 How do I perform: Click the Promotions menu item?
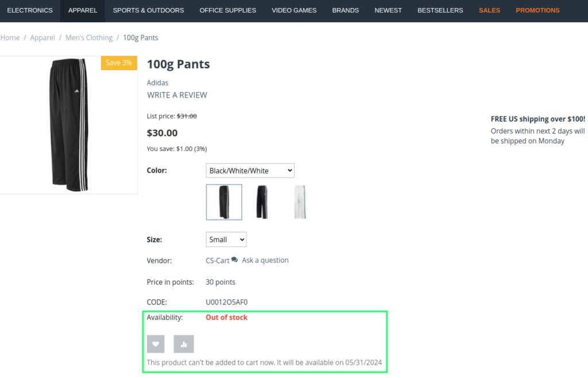537,10
